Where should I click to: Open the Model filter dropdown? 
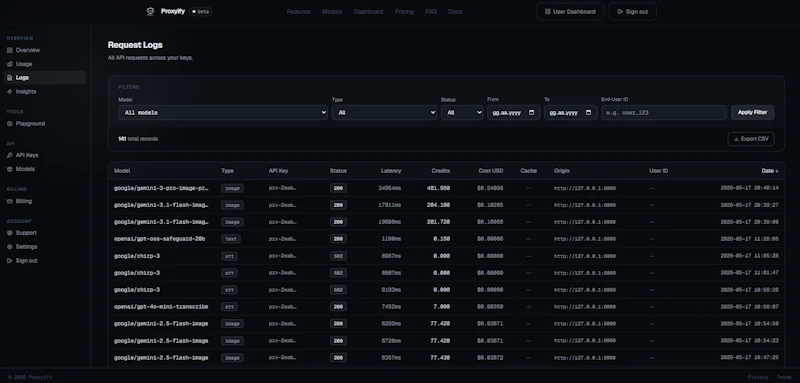[223, 113]
